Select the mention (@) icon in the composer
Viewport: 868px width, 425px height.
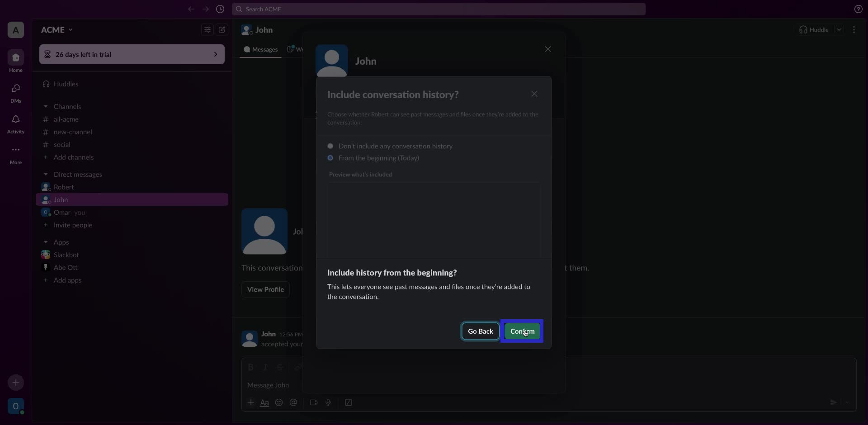point(294,402)
